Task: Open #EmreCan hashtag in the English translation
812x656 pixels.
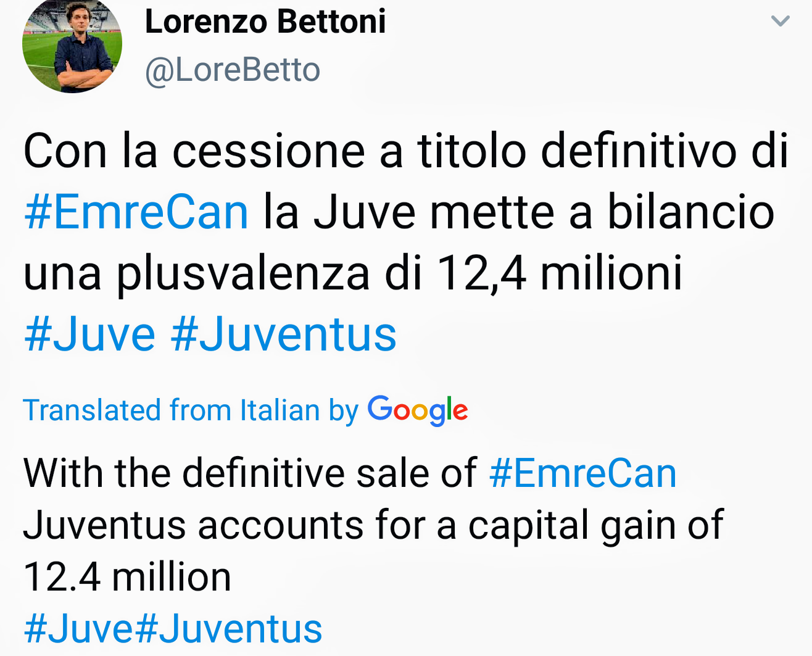Action: tap(583, 474)
